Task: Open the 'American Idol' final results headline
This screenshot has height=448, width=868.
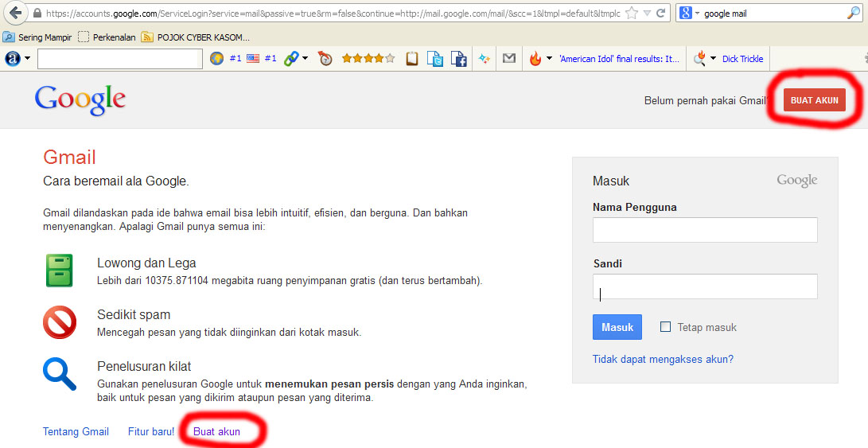Action: click(619, 59)
